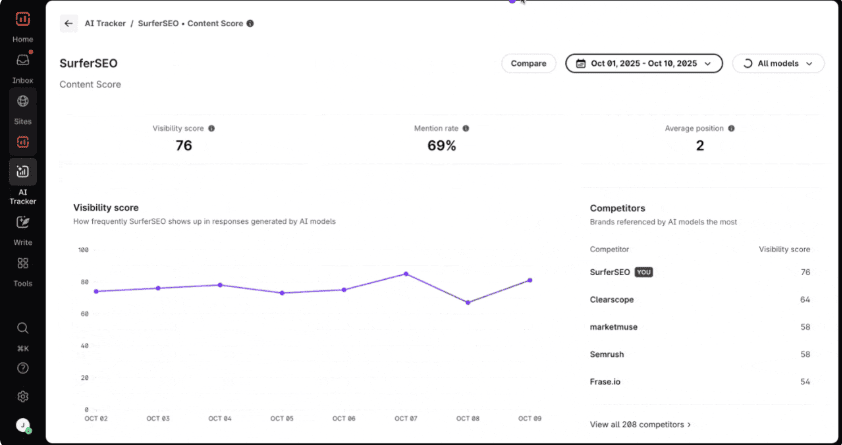Click Frase.io's score value 54
This screenshot has width=842, height=445.
click(x=805, y=382)
